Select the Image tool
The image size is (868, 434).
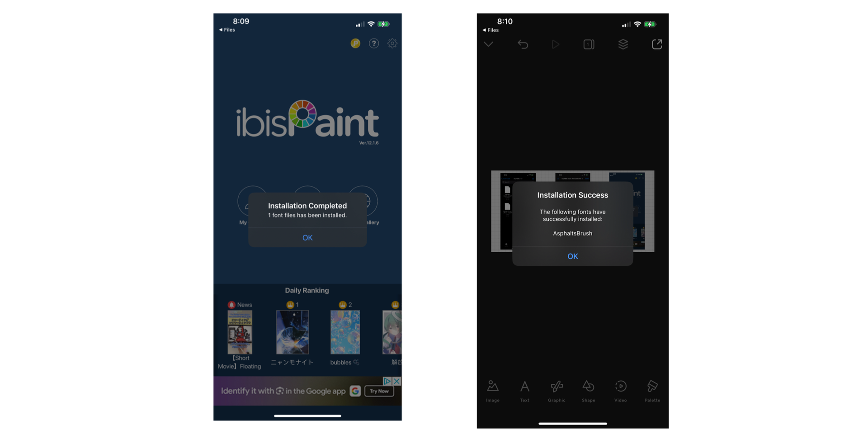[x=493, y=391]
